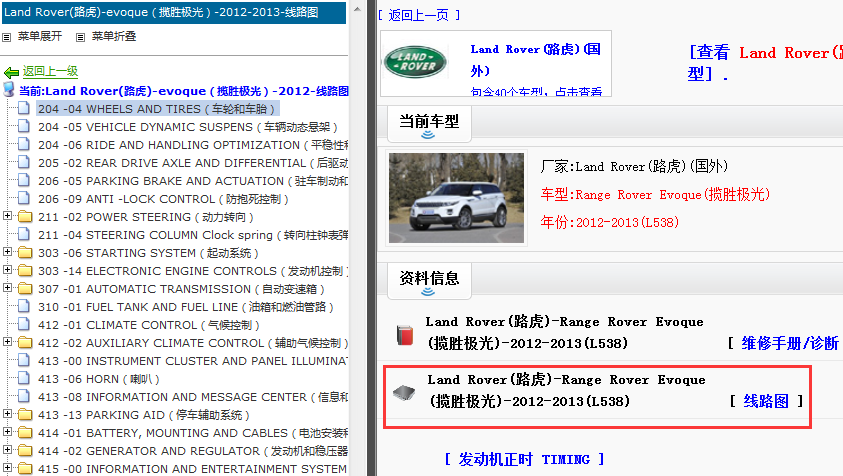Click the page icon for 204-04 WHEELS AND TIRES
843x476 pixels.
coord(24,108)
